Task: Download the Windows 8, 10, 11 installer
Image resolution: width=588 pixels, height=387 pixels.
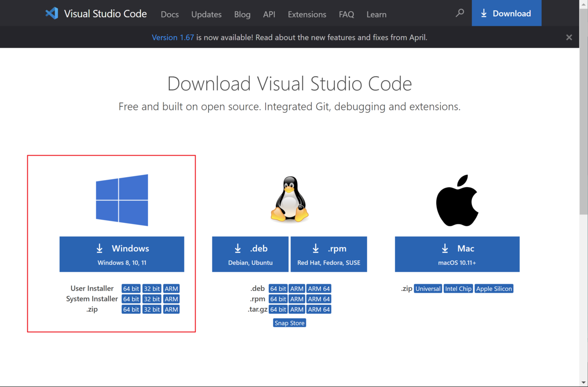Action: tap(122, 254)
